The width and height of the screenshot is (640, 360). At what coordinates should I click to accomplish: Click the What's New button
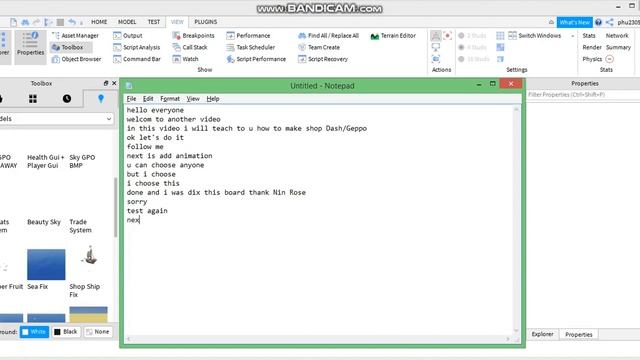575,22
